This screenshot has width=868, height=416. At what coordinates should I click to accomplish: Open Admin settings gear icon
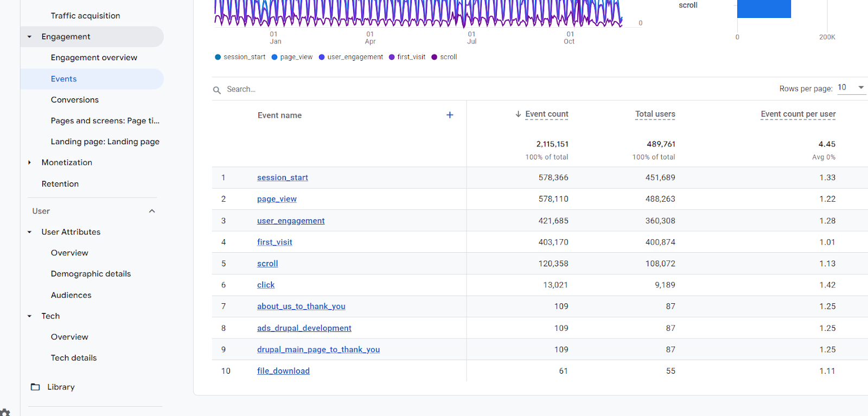tap(5, 412)
